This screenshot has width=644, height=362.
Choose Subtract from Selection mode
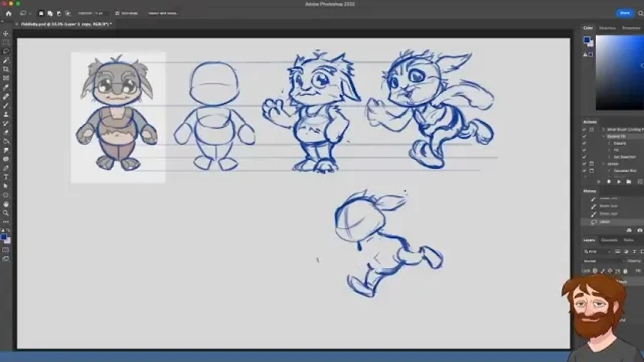tap(59, 13)
